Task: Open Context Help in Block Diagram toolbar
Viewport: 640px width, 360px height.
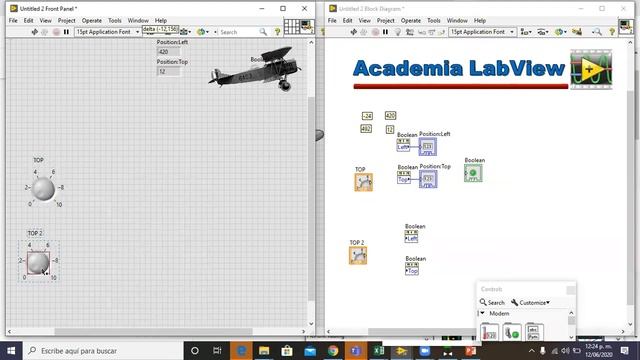Action: (x=612, y=32)
